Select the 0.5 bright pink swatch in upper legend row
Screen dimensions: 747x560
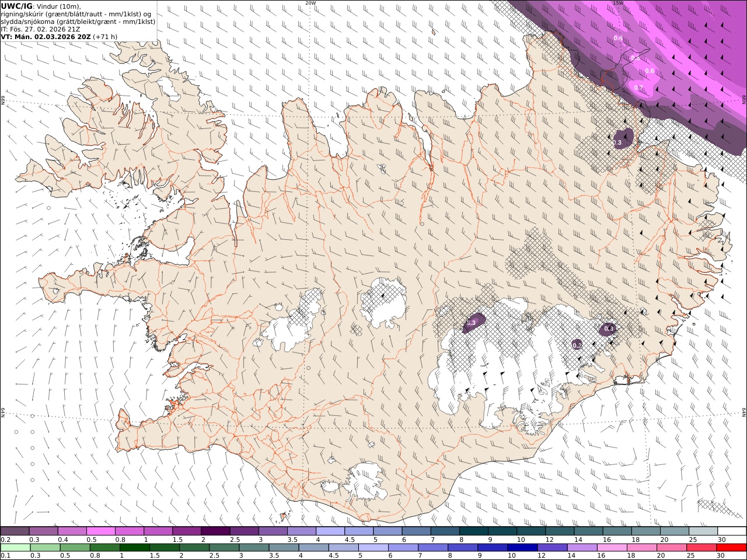coord(101,531)
